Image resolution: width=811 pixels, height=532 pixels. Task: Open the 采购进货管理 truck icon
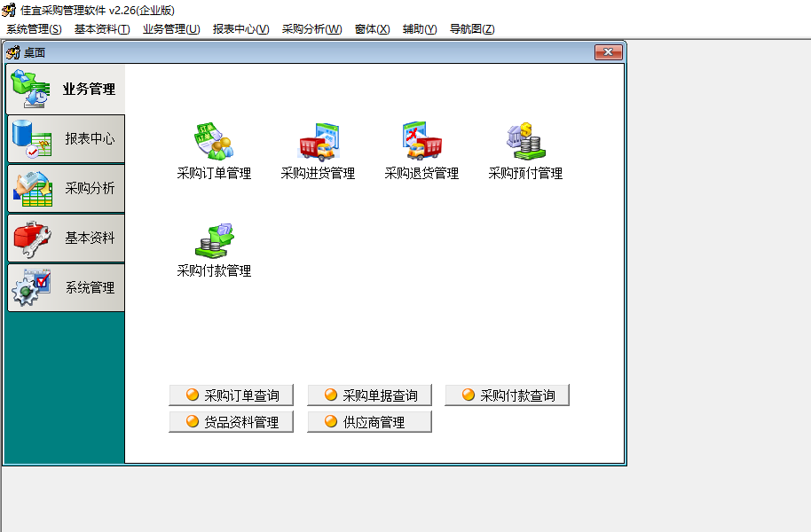point(319,141)
